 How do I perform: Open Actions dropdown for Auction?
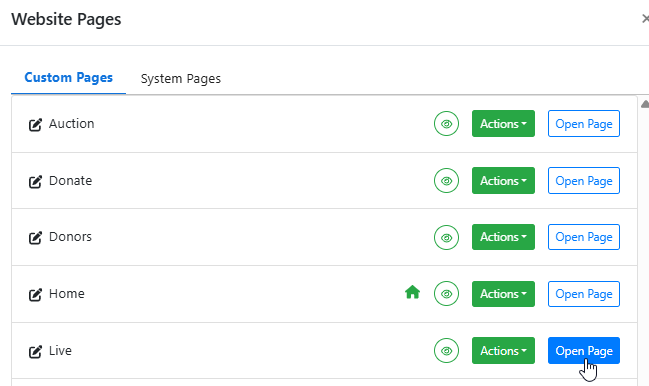pyautogui.click(x=503, y=124)
